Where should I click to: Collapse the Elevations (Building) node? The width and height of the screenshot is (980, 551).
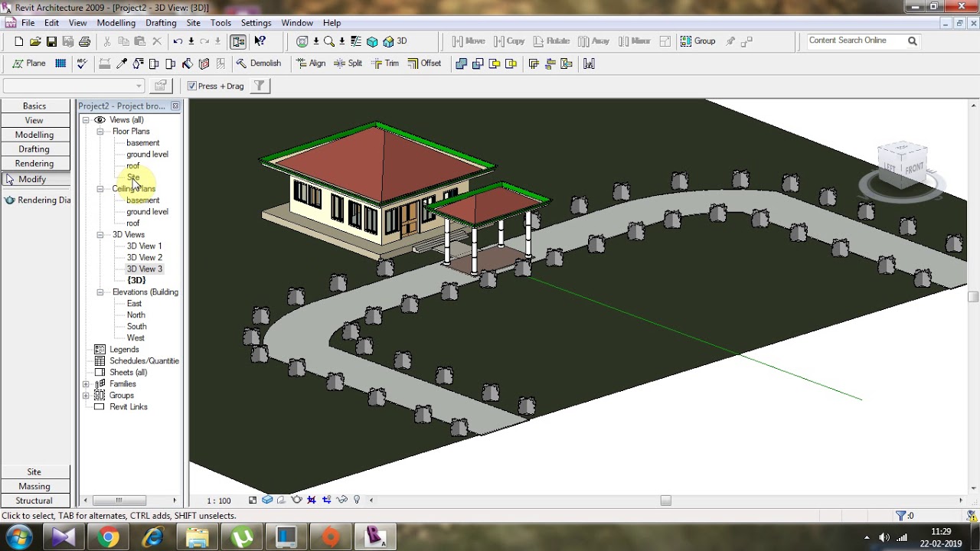(100, 292)
